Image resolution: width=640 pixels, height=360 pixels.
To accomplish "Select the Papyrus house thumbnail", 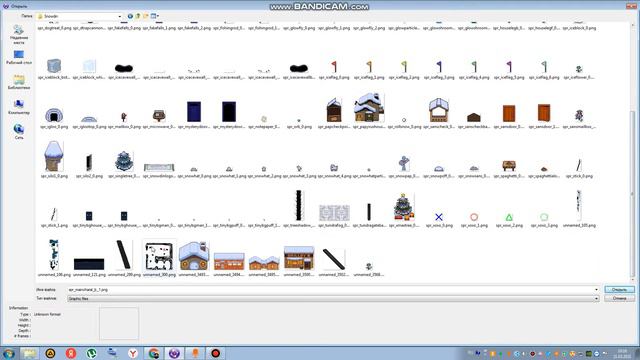I will (369, 108).
